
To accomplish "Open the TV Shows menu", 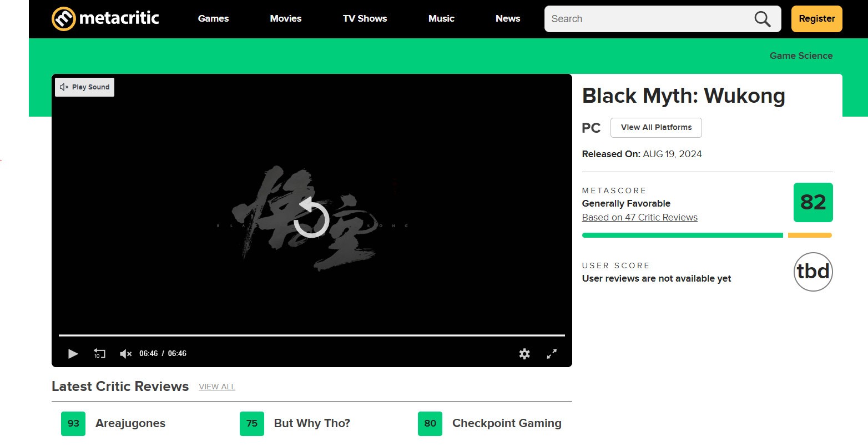I will pyautogui.click(x=365, y=18).
